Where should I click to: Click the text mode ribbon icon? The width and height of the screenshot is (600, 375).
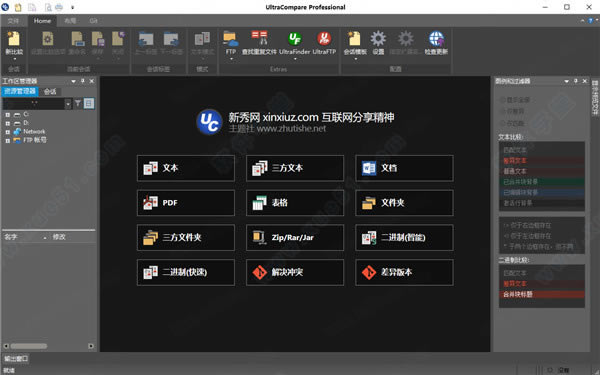pos(202,39)
